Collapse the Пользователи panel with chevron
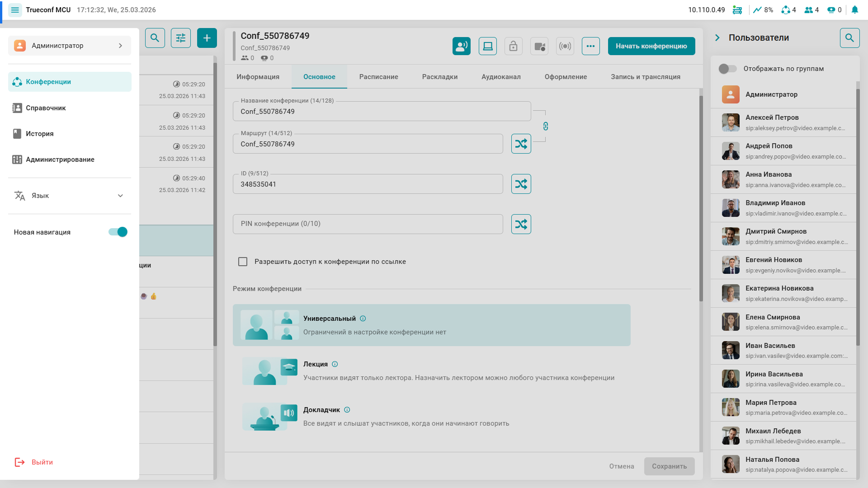 click(x=717, y=38)
